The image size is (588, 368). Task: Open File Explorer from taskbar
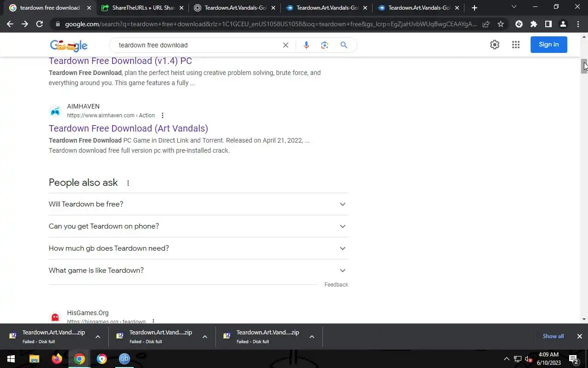[x=34, y=359]
